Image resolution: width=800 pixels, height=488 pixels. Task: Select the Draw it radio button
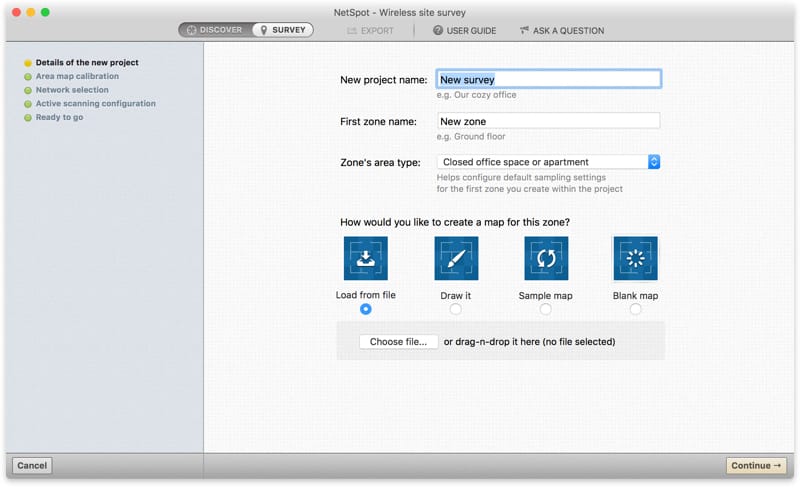456,309
